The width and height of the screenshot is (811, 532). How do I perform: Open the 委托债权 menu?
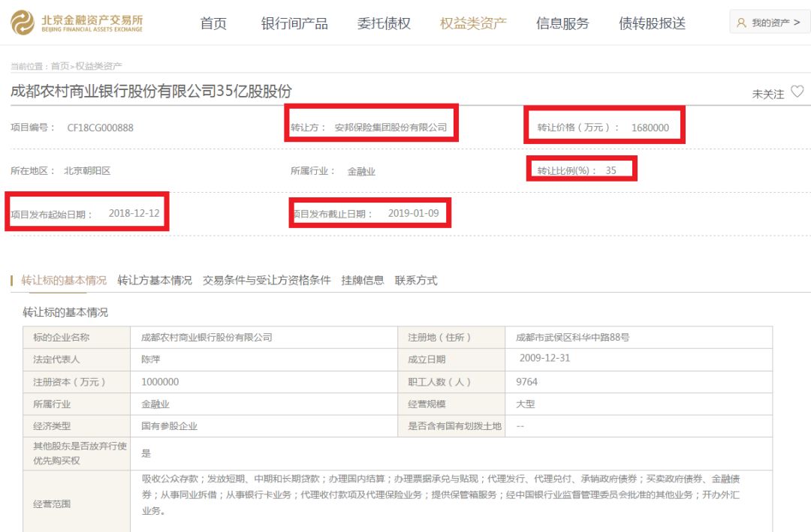tap(384, 23)
